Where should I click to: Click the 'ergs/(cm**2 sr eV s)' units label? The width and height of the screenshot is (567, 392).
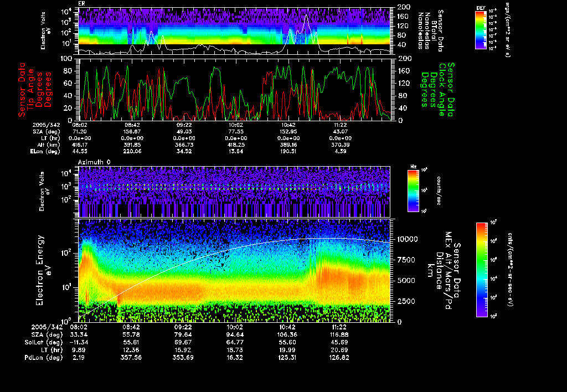pyautogui.click(x=507, y=30)
